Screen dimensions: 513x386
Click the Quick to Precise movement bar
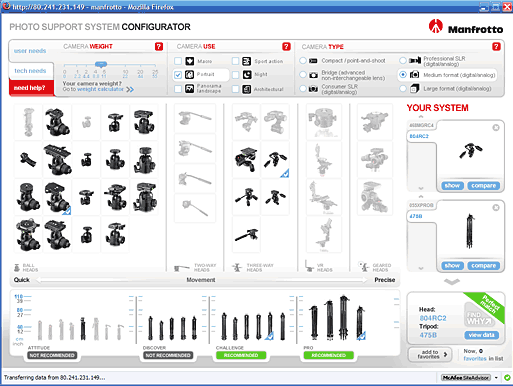click(204, 280)
